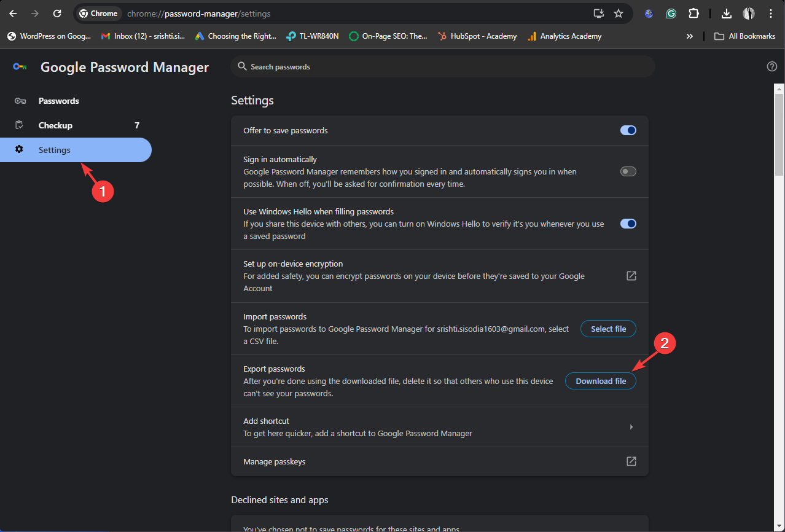Open Choosing the Right bookmark
Viewport: 785px width, 532px height.
[236, 36]
